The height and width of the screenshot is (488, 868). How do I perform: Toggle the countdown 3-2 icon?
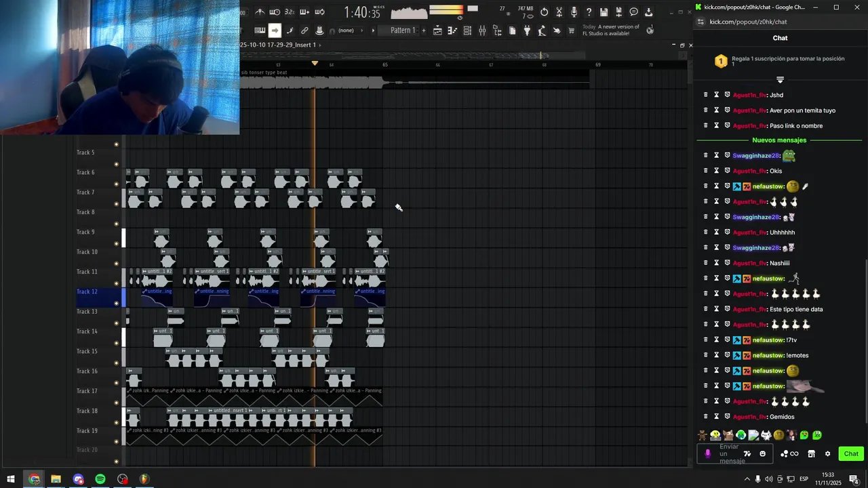[290, 12]
